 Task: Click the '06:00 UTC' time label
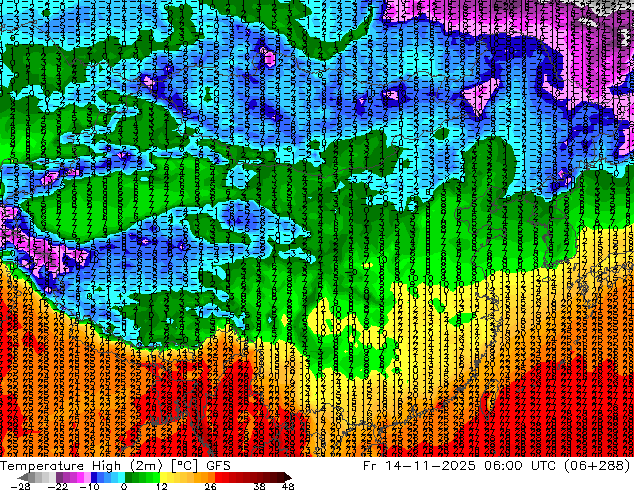(x=522, y=466)
